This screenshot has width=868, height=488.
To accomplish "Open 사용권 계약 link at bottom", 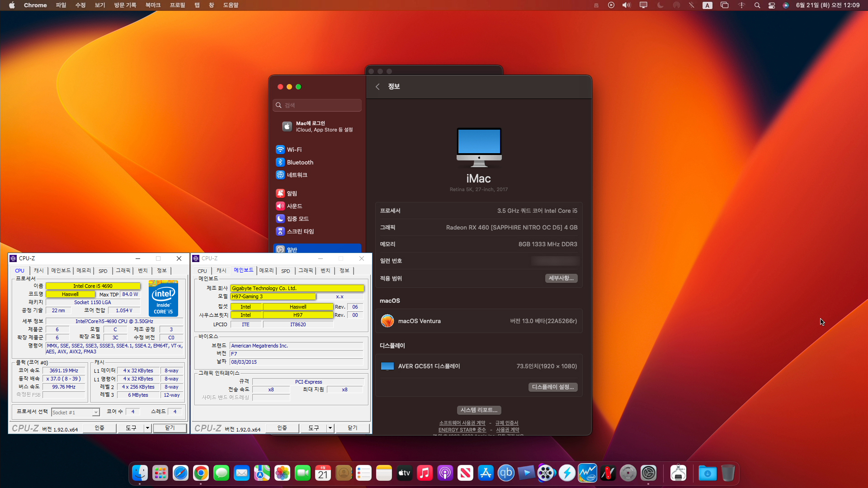I will pos(508,430).
